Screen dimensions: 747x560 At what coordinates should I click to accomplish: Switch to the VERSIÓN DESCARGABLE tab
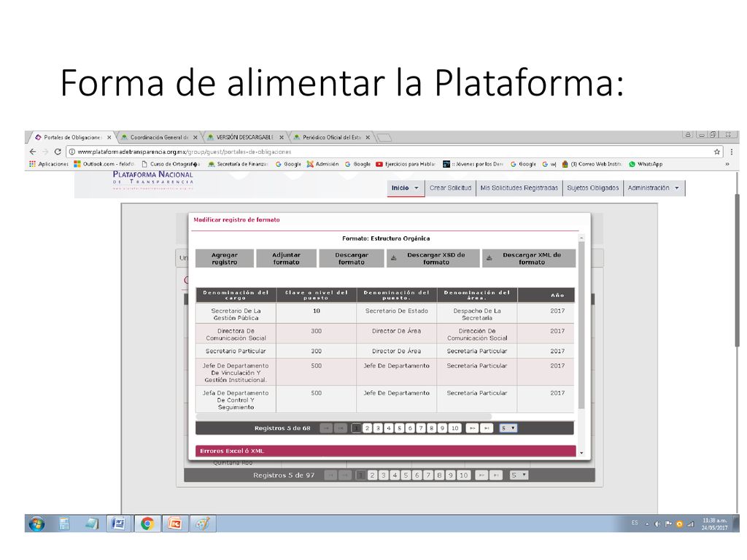[245, 137]
